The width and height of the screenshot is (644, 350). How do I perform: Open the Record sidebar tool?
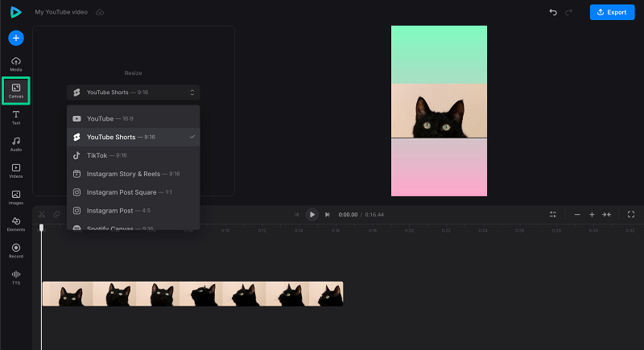click(x=16, y=251)
